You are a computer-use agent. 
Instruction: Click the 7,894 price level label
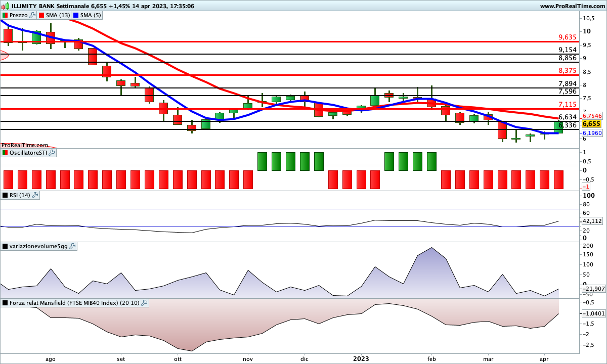pyautogui.click(x=568, y=83)
